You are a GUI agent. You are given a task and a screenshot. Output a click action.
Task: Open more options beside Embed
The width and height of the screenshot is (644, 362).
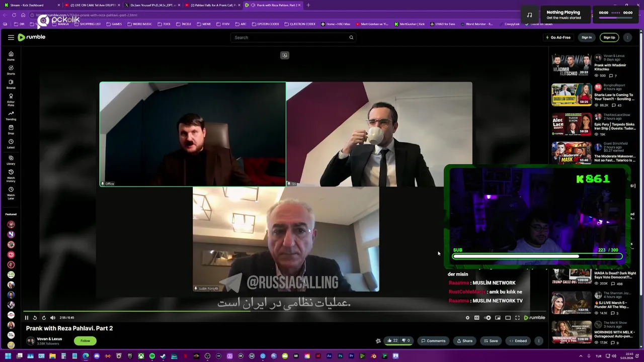tap(538, 341)
